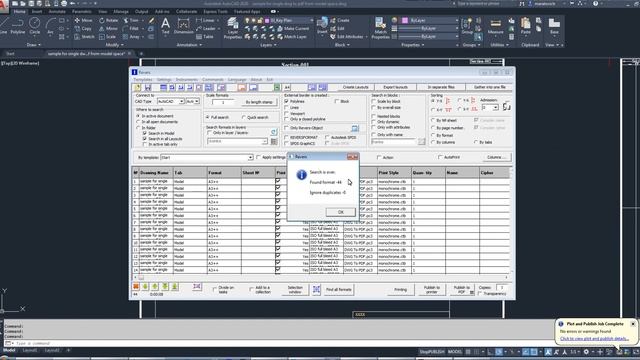
Task: Open the Revers Instruments menu
Action: pyautogui.click(x=187, y=80)
